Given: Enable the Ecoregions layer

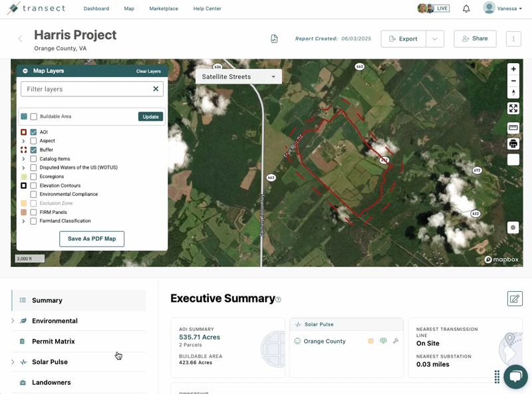Looking at the screenshot, I should tap(33, 177).
